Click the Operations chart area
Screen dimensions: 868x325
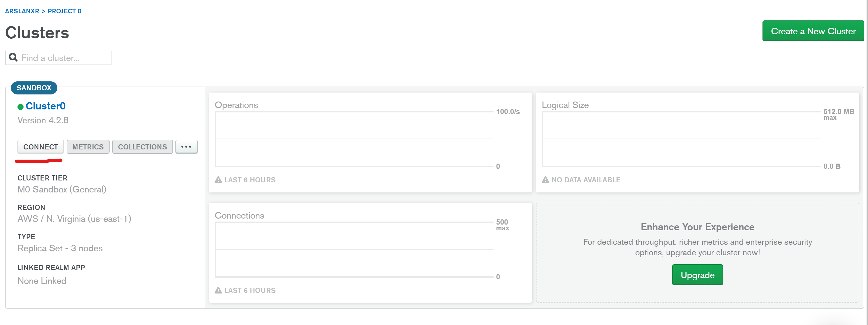pos(354,139)
